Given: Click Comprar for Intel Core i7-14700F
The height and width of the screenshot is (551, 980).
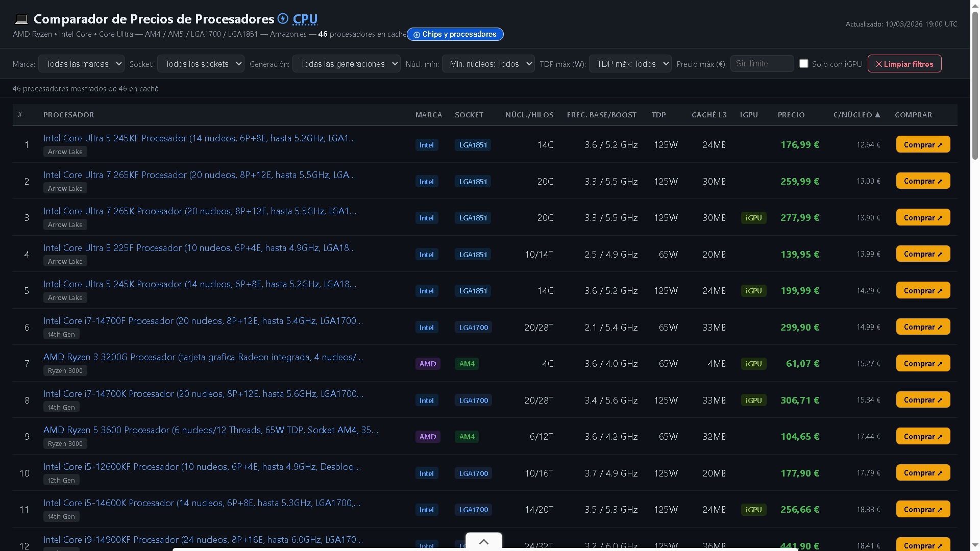Looking at the screenshot, I should coord(922,327).
